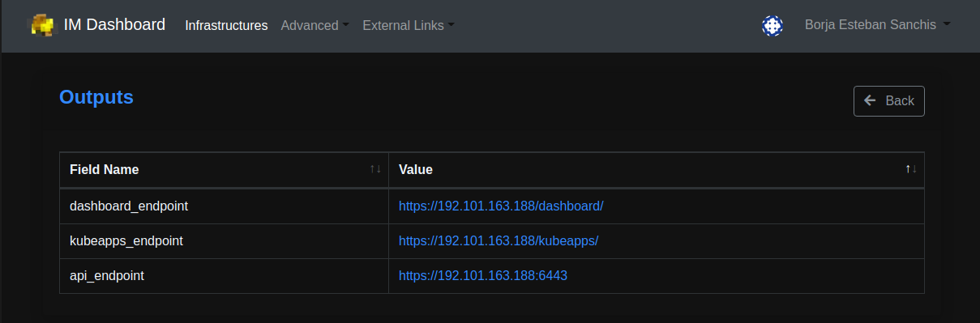Click the IM Dashboard logo icon

click(x=42, y=25)
